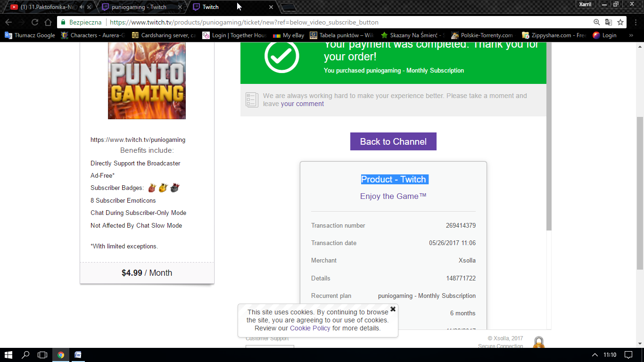Viewport: 644px width, 362px height.
Task: Click the taskbar clock showing 11:10
Action: point(610,354)
